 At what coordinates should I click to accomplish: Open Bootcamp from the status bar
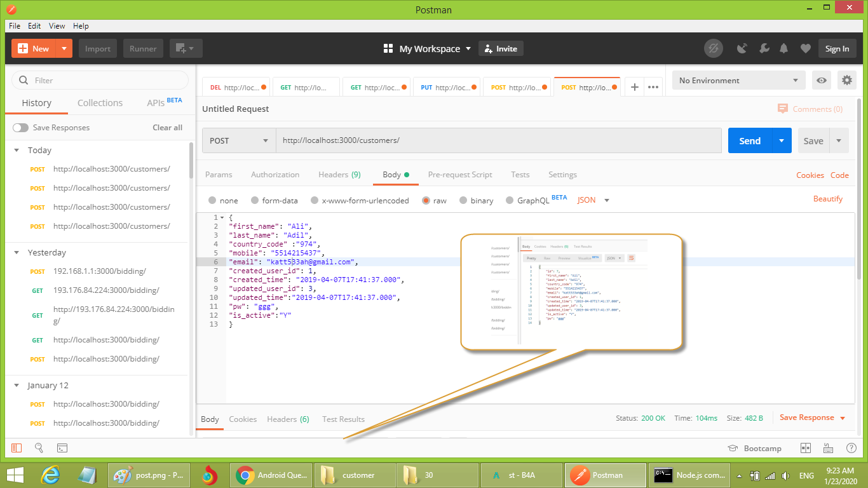coord(754,448)
